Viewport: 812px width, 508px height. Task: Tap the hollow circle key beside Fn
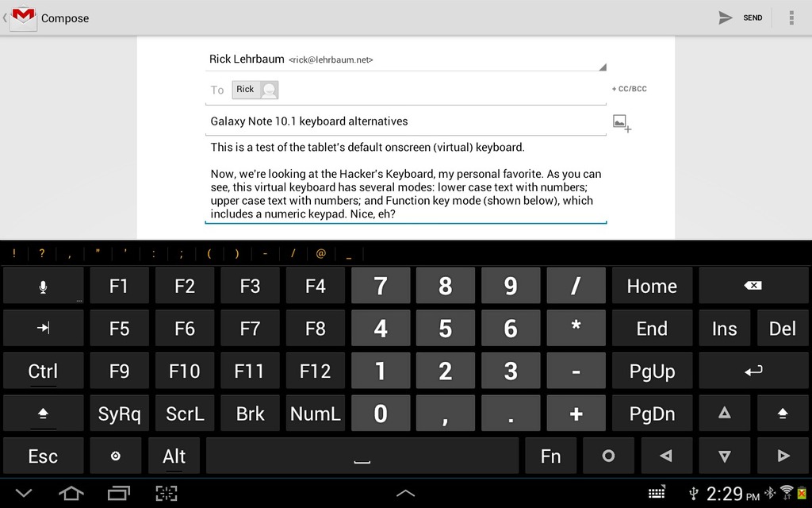(x=608, y=456)
